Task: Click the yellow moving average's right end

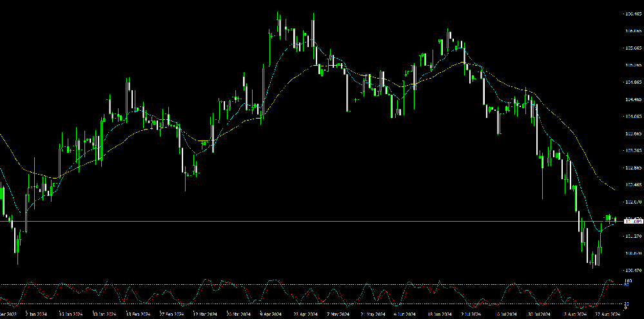Action: pyautogui.click(x=613, y=189)
